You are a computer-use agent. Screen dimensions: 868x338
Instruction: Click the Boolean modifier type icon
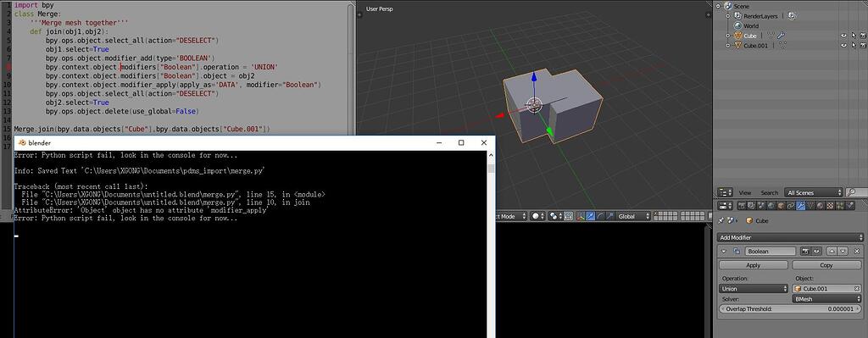coord(737,251)
